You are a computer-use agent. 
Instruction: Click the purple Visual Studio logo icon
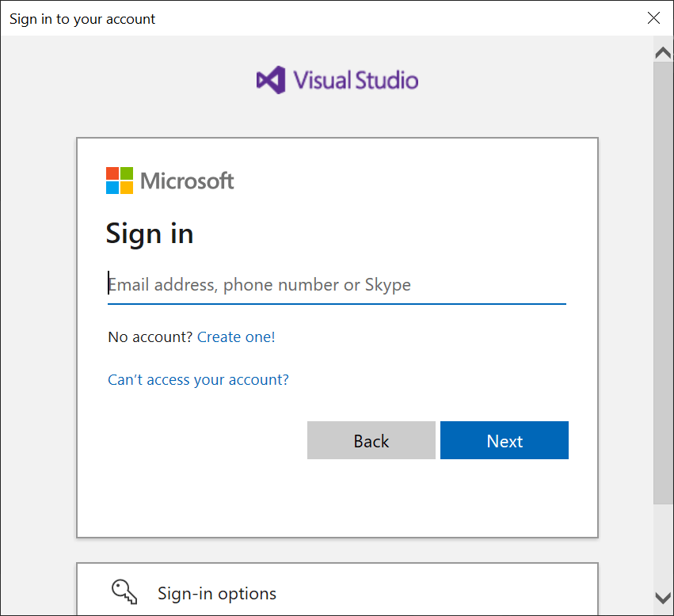point(268,79)
